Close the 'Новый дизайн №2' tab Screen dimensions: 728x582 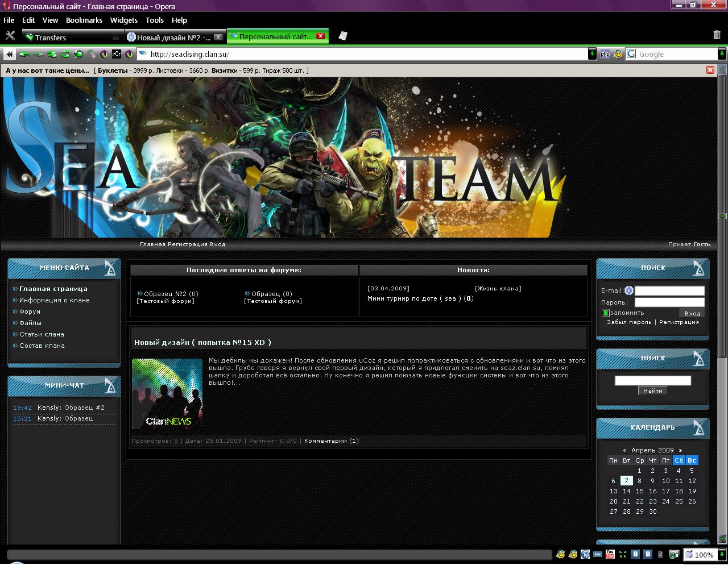tap(218, 38)
